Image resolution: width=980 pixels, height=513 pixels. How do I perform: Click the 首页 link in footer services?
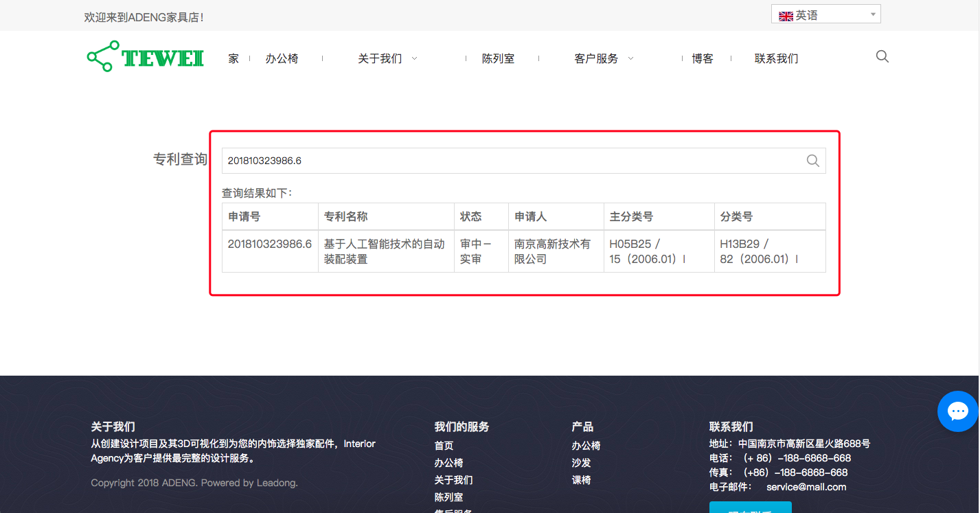pyautogui.click(x=443, y=445)
